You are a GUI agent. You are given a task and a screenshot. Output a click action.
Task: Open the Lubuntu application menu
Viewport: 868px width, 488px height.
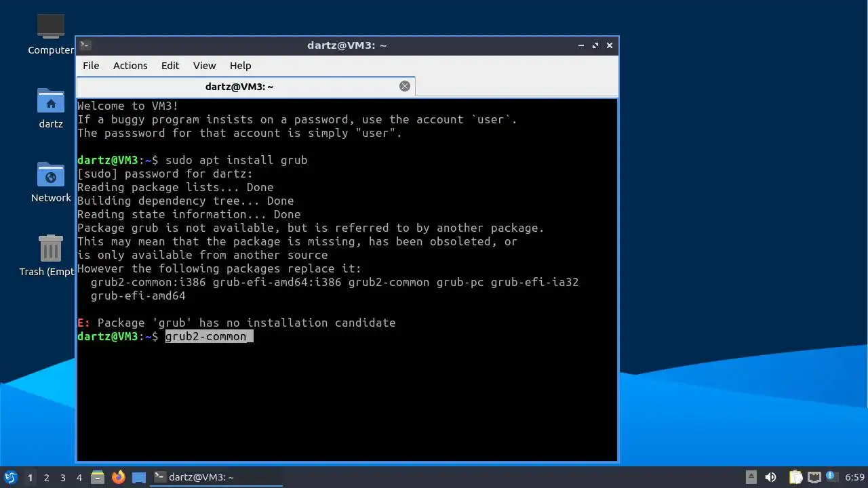[11, 477]
